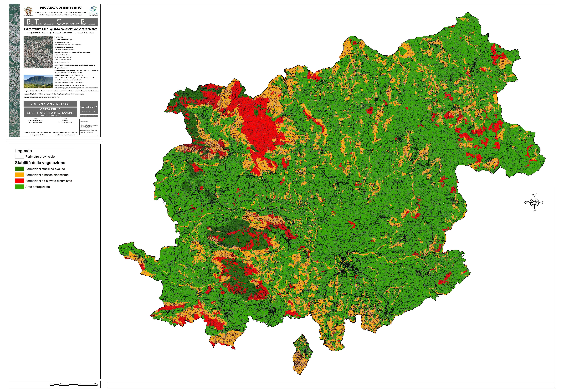Click the 'Servizio Urbanistica:' line
Screen dimensions: 564x392
click(x=69, y=75)
